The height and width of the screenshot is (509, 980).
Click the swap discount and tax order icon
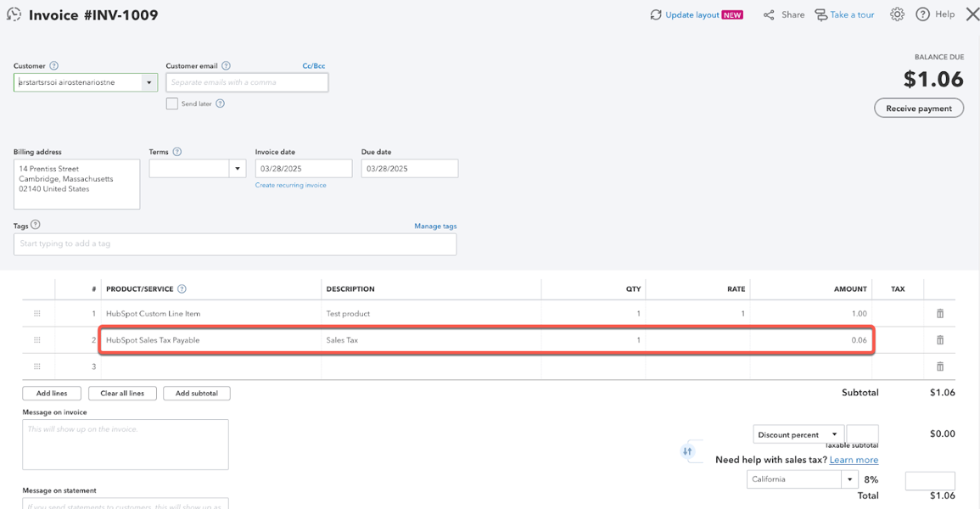click(x=687, y=451)
